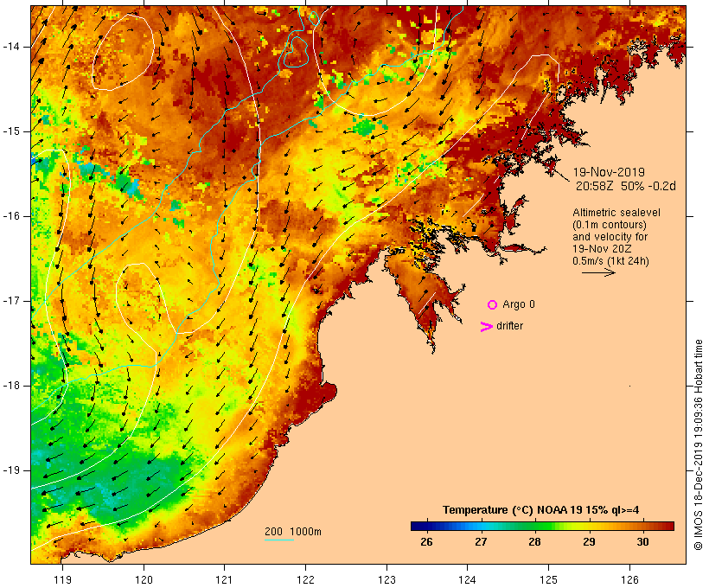709x588 pixels.
Task: Click the '200 1000m' depth legend text
Action: click(293, 532)
